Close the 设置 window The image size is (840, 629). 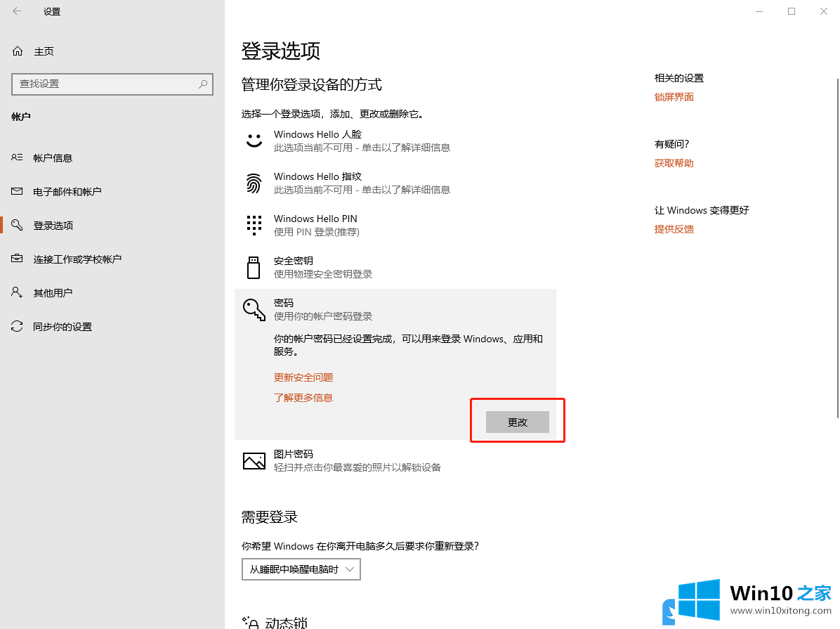[x=823, y=11]
